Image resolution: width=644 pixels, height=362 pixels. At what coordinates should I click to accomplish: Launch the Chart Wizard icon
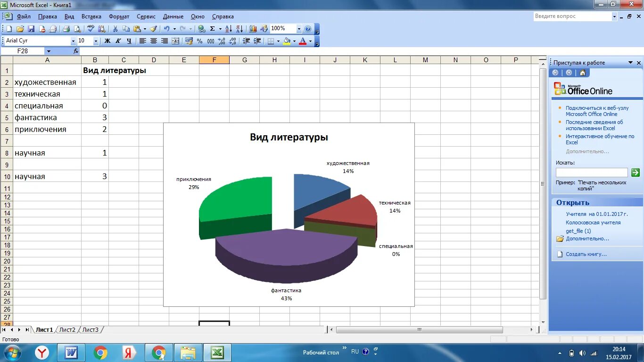pos(253,29)
